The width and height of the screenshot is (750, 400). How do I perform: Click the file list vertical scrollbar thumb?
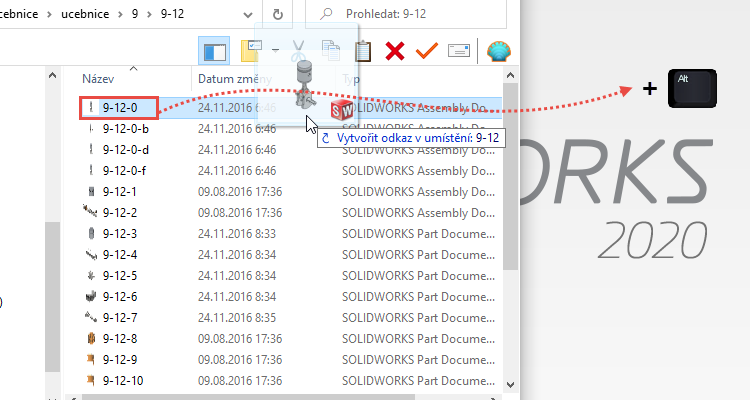pos(510,176)
